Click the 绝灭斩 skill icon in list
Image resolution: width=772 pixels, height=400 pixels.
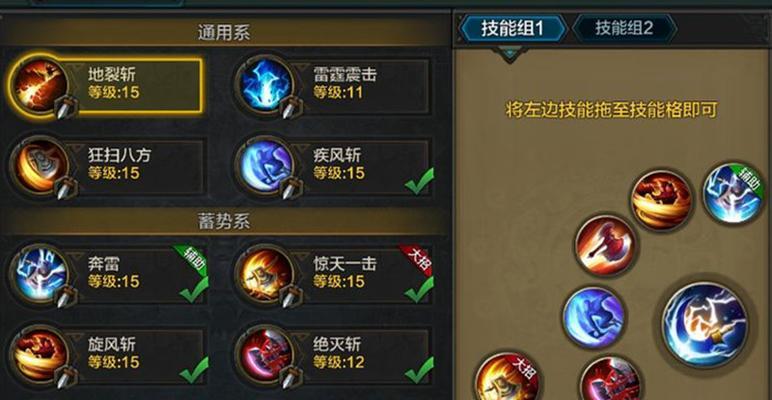click(x=266, y=355)
